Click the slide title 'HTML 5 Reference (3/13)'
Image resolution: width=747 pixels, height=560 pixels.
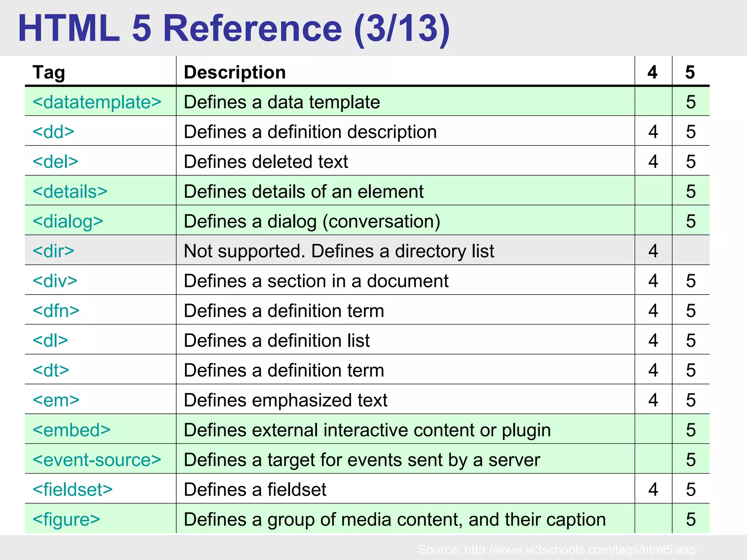tap(234, 28)
